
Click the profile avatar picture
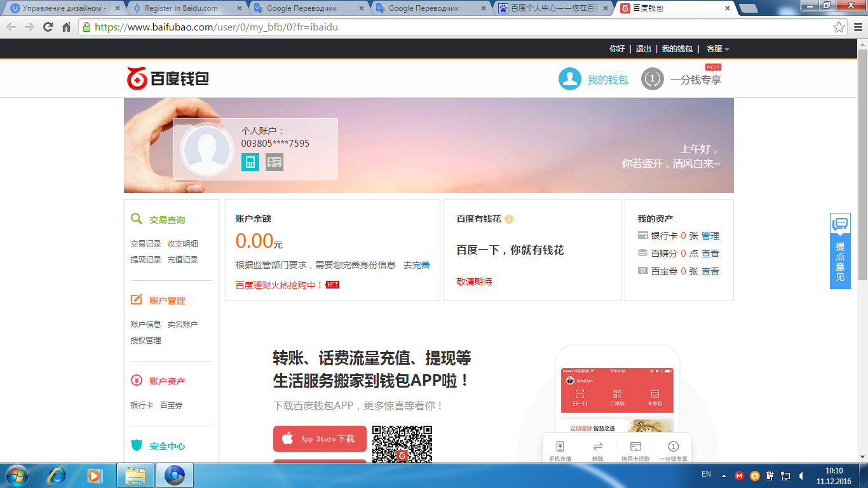pos(207,151)
